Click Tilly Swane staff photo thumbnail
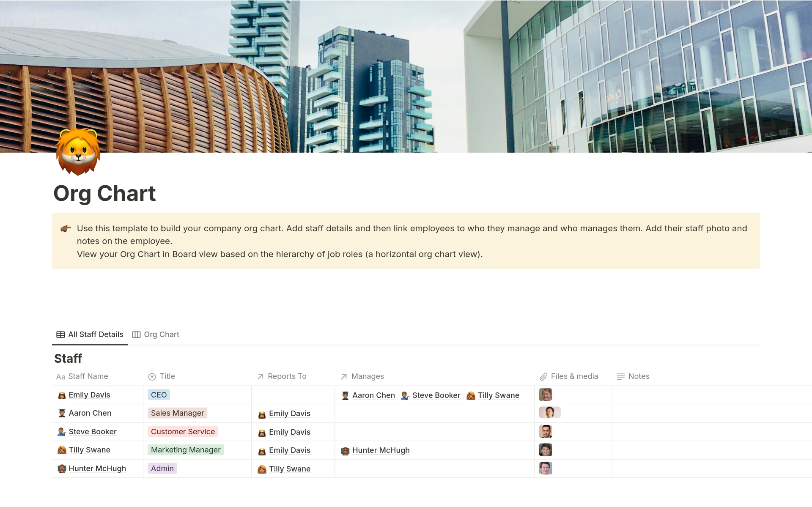The image size is (812, 507). click(546, 450)
